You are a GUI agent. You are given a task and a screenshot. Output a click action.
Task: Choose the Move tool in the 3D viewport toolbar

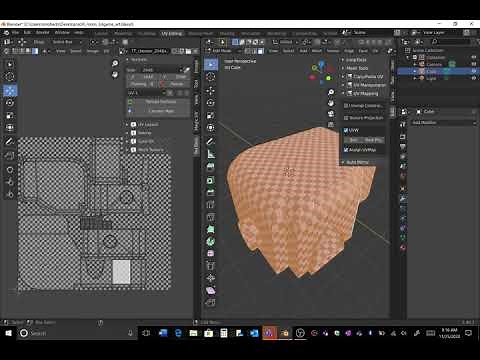click(x=211, y=90)
